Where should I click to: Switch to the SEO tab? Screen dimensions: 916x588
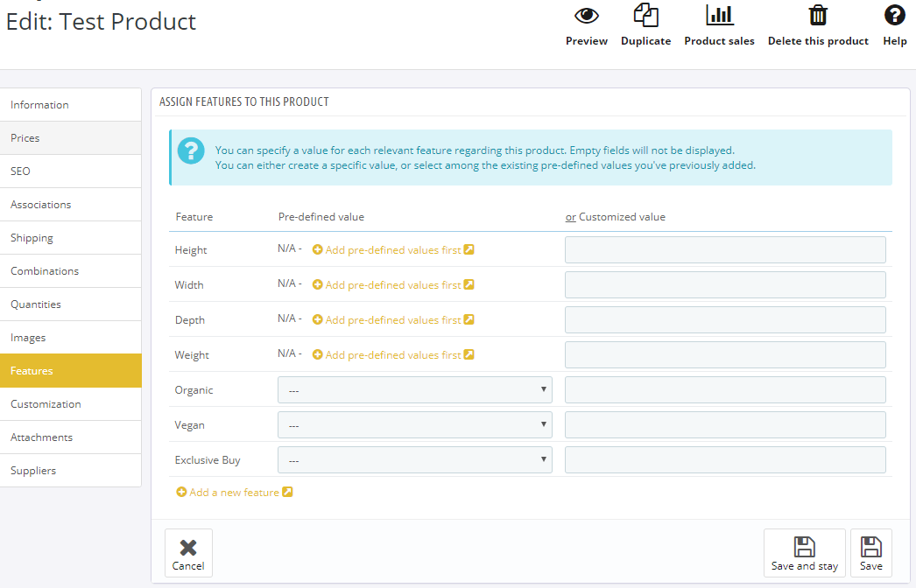tap(71, 171)
